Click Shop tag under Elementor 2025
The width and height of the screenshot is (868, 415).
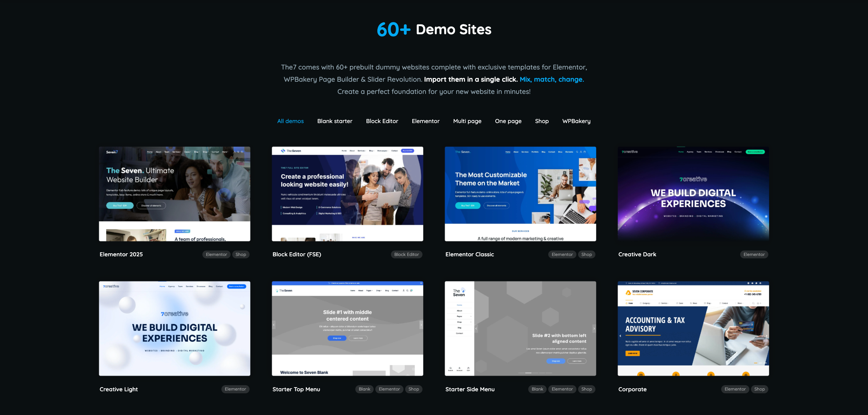pyautogui.click(x=241, y=254)
